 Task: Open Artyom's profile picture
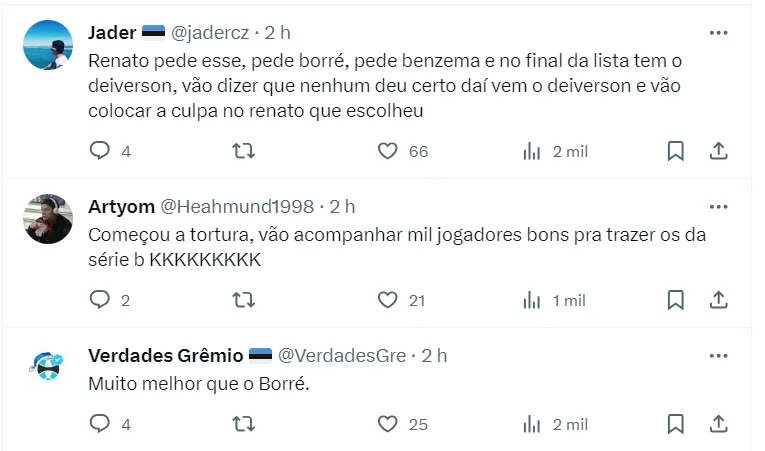(48, 219)
